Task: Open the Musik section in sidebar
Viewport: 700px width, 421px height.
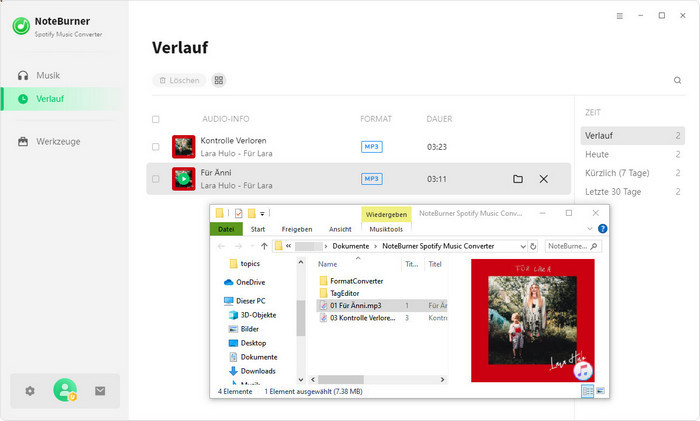Action: pyautogui.click(x=48, y=75)
